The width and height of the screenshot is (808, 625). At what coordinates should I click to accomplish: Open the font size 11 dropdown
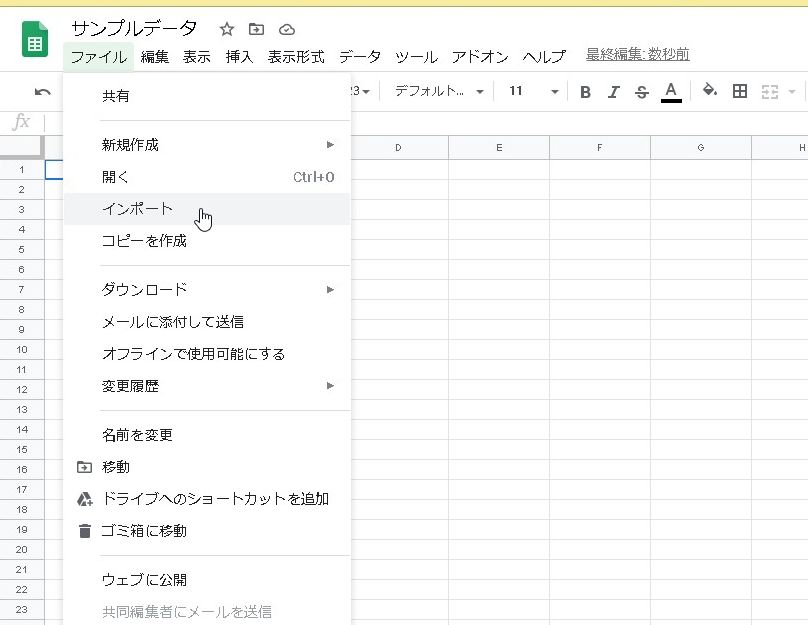(532, 92)
